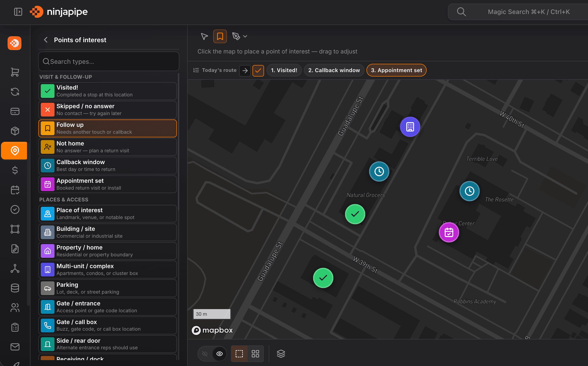This screenshot has height=366, width=588.
Task: Click the Search types input field
Action: (109, 61)
